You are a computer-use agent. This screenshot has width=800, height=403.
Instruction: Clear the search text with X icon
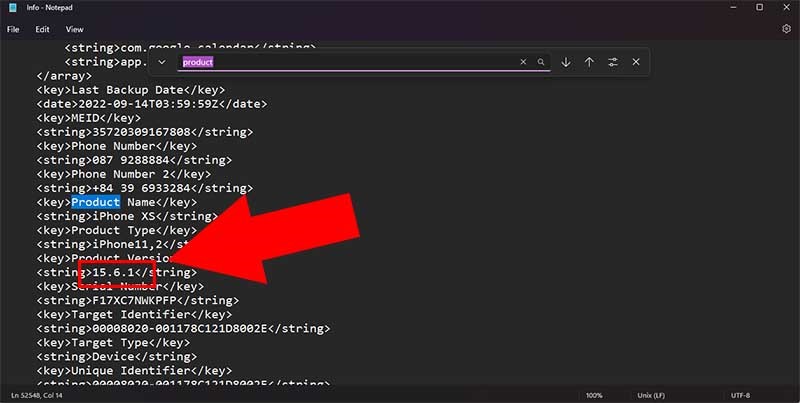click(x=523, y=62)
